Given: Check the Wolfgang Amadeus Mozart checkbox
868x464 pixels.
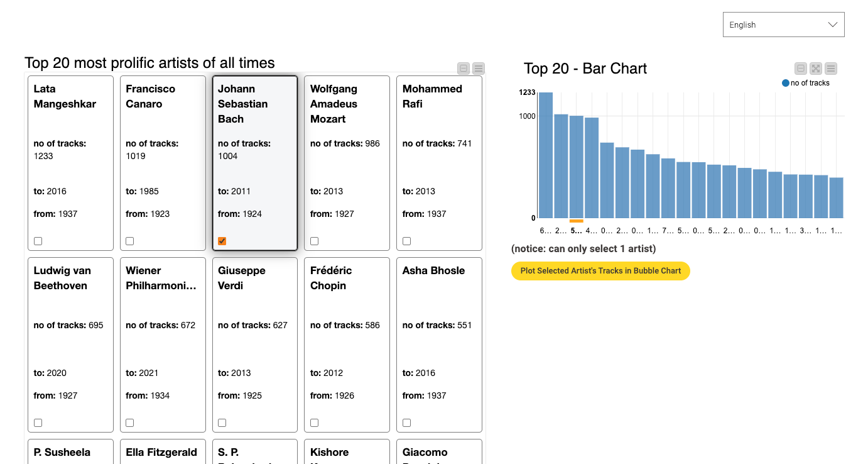Looking at the screenshot, I should pyautogui.click(x=315, y=241).
